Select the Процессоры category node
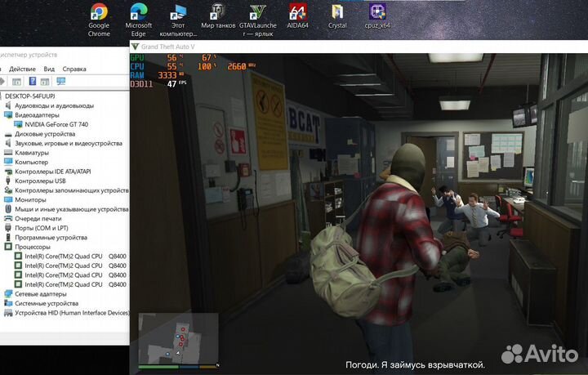Image resolution: width=588 pixels, height=375 pixels. (x=33, y=247)
